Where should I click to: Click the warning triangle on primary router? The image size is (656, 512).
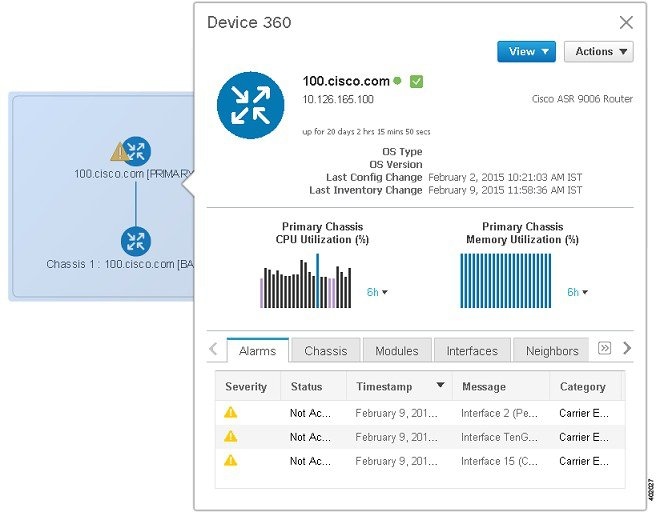click(119, 152)
